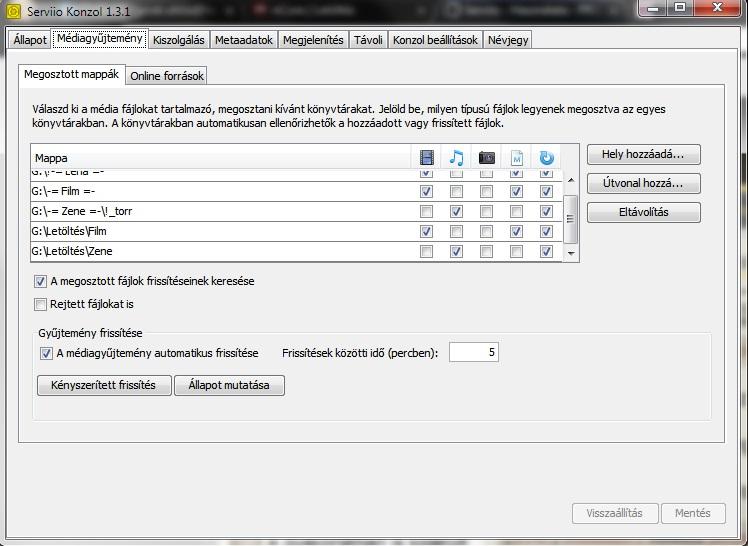Uncheck auto-update for G:\Letöltés\Zene
This screenshot has height=546, width=748.
pyautogui.click(x=546, y=251)
